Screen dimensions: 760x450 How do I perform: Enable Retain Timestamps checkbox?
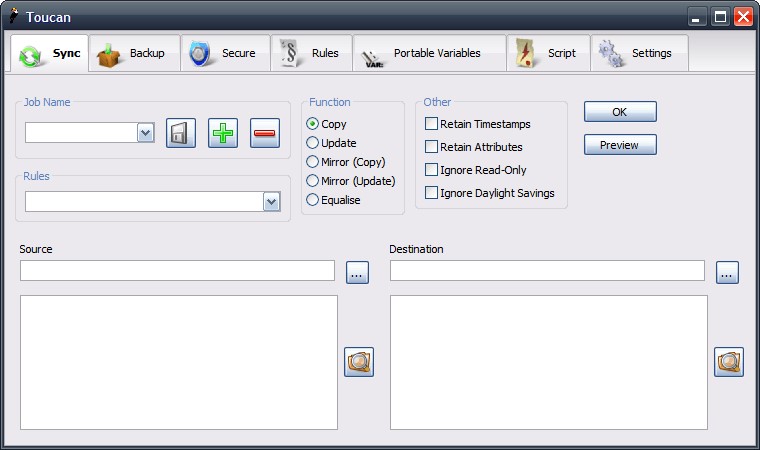432,124
